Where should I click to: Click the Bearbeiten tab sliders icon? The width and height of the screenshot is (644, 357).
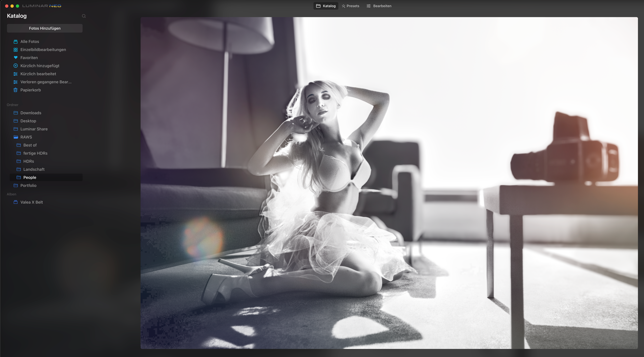[x=368, y=6]
